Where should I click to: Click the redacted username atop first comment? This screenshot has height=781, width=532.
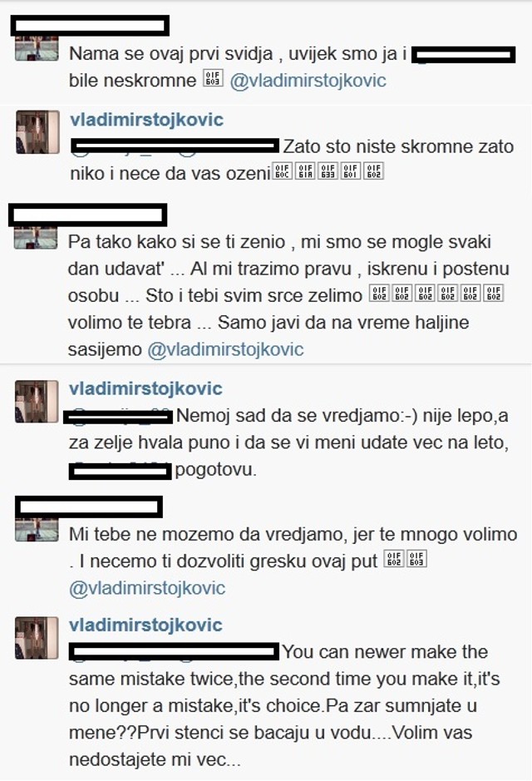[x=90, y=26]
